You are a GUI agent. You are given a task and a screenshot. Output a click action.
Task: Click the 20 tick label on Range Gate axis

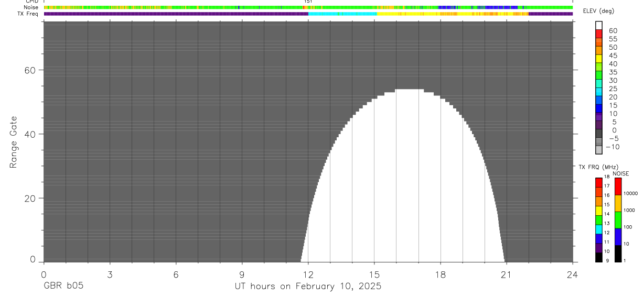tap(30, 199)
